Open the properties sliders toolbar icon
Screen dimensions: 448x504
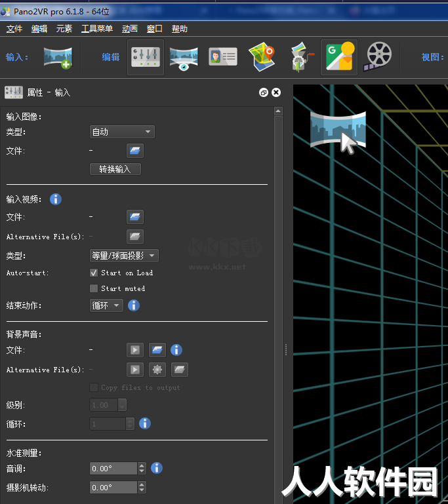pyautogui.click(x=146, y=57)
